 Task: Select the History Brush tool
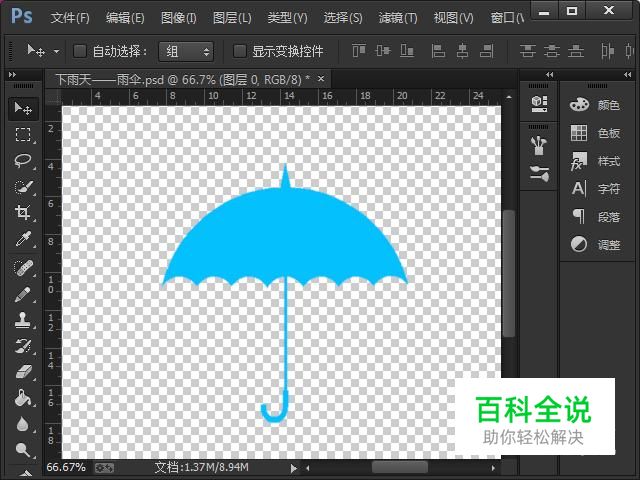click(x=23, y=347)
